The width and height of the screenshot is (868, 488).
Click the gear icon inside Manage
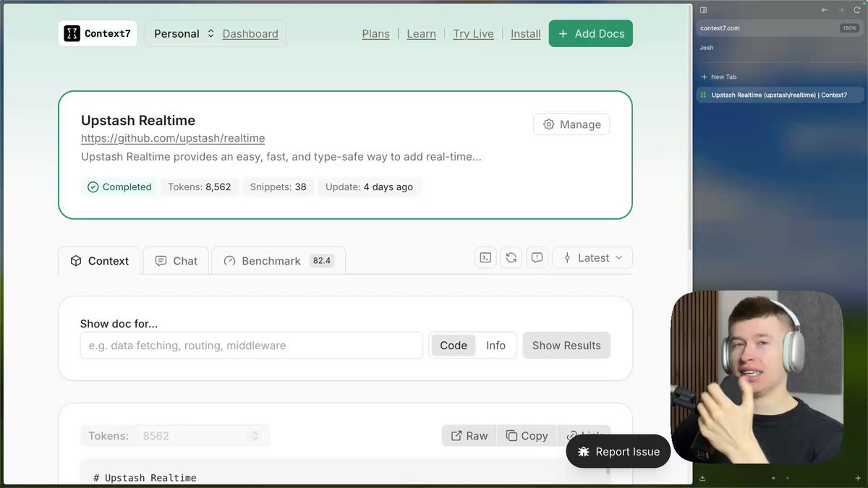pos(549,124)
